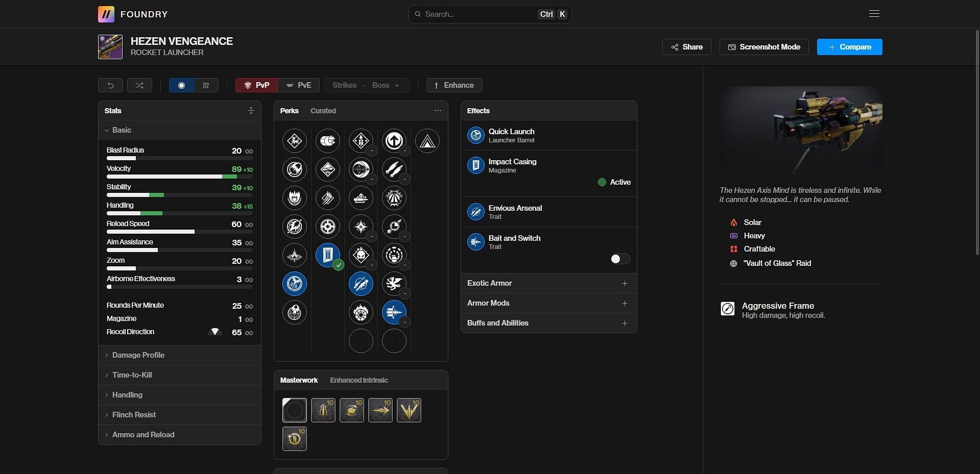This screenshot has height=474, width=980.
Task: Choose the skull-shaped trait perk icon
Action: coord(361,255)
